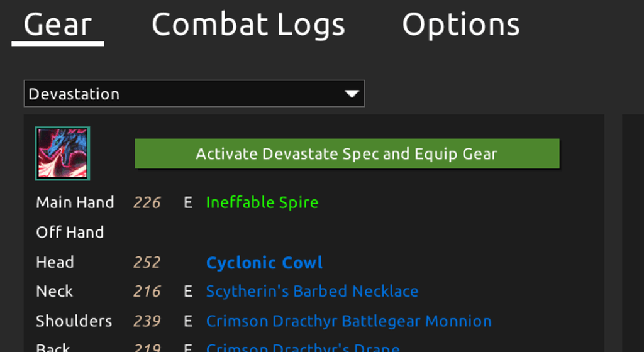644x352 pixels.
Task: Click the Head item level 252
Action: 147,263
